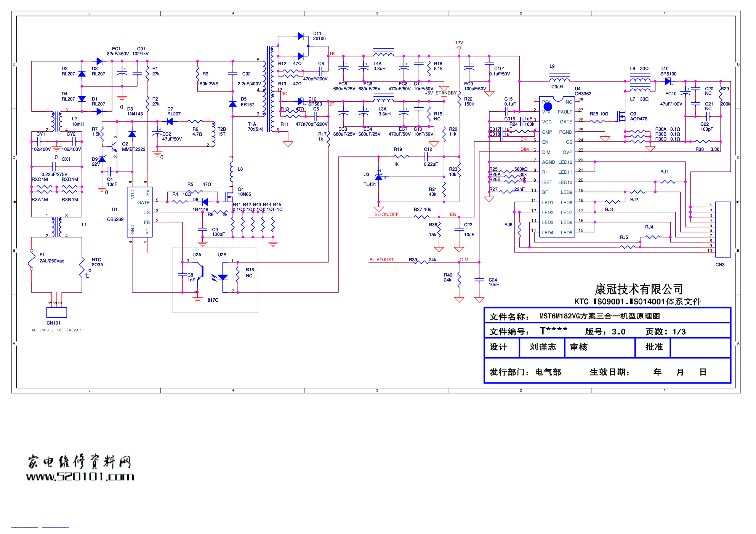Click the Q3 AOD478 transistor label
Screen dimensions: 756x534
point(638,116)
